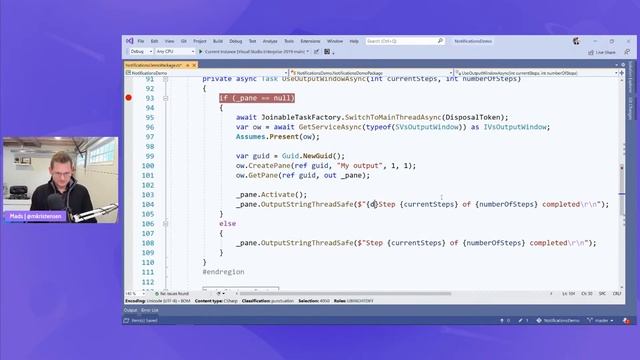640x360 pixels.
Task: Click the Live Share button
Action: (602, 52)
